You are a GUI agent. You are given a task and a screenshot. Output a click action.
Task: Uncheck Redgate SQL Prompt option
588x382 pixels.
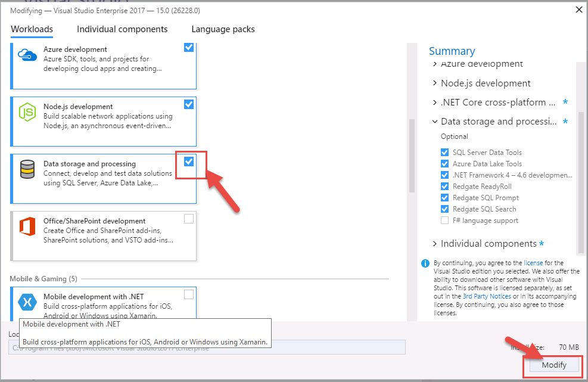point(444,198)
